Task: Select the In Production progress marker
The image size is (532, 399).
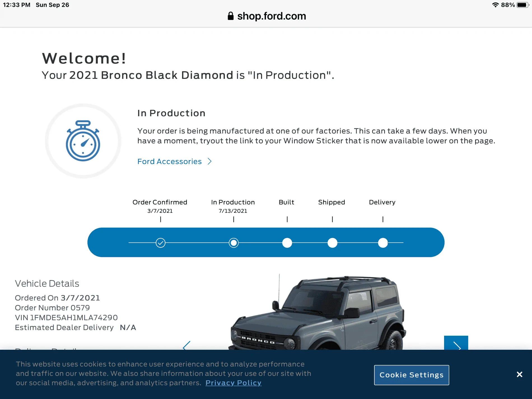Action: (234, 243)
